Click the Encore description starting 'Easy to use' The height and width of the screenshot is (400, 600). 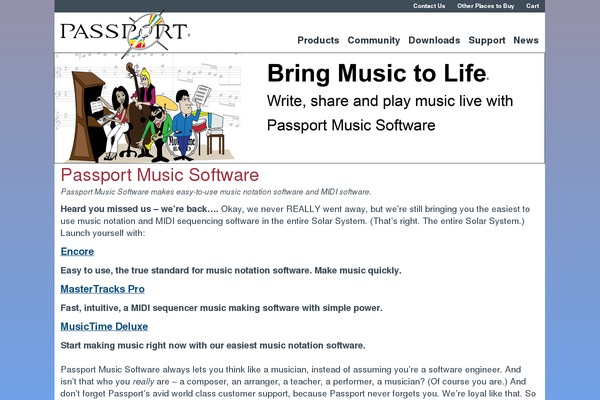point(231,271)
